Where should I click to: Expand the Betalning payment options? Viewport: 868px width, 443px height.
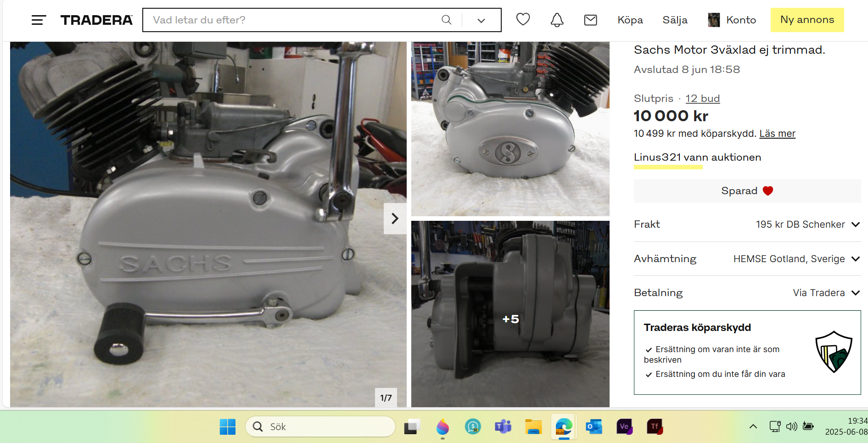click(855, 293)
